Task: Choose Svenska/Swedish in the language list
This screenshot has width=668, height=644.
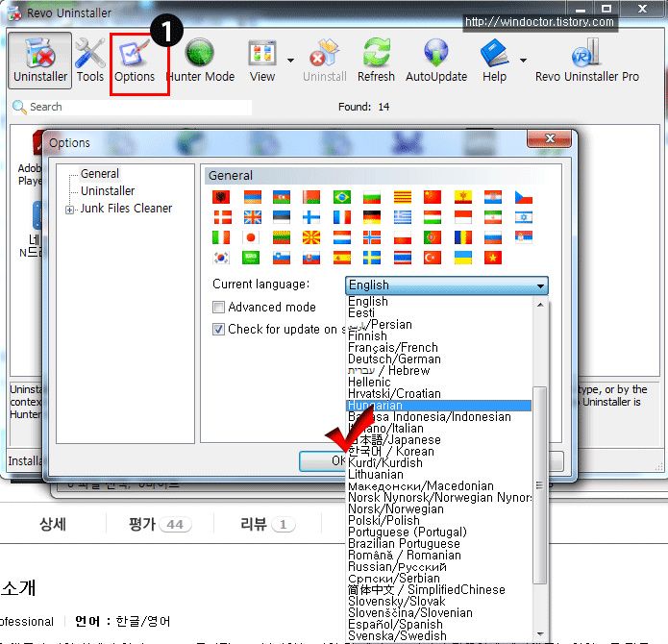Action: [x=439, y=636]
